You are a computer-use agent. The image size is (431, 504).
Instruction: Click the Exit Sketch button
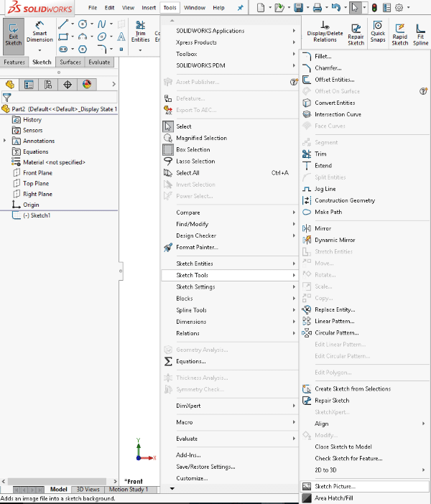point(14,37)
